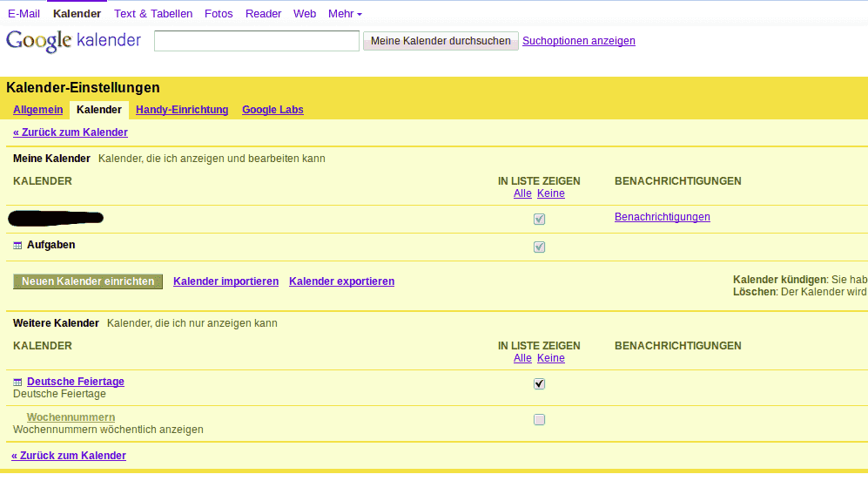868x481 pixels.
Task: Open the E-Mail navigation link
Action: [x=24, y=14]
